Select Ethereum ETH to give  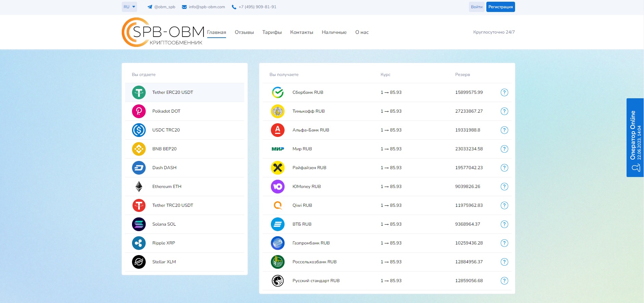185,187
